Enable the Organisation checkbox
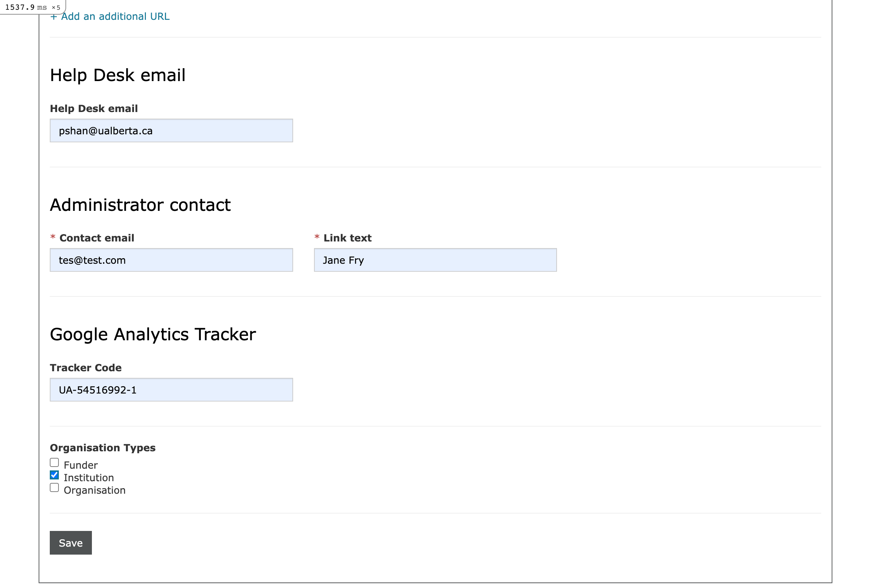 coord(54,487)
